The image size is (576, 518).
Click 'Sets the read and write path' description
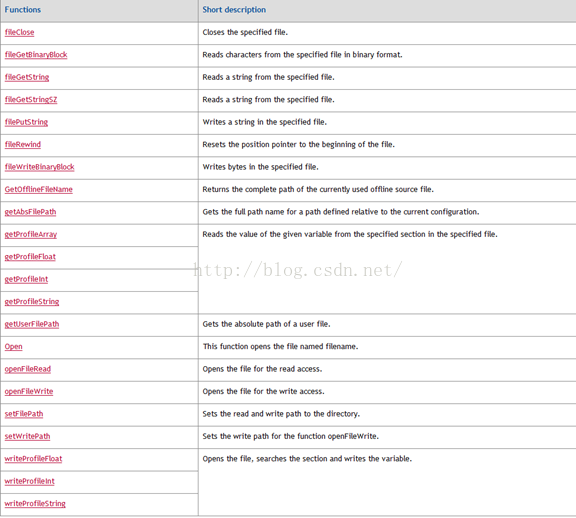click(x=281, y=414)
